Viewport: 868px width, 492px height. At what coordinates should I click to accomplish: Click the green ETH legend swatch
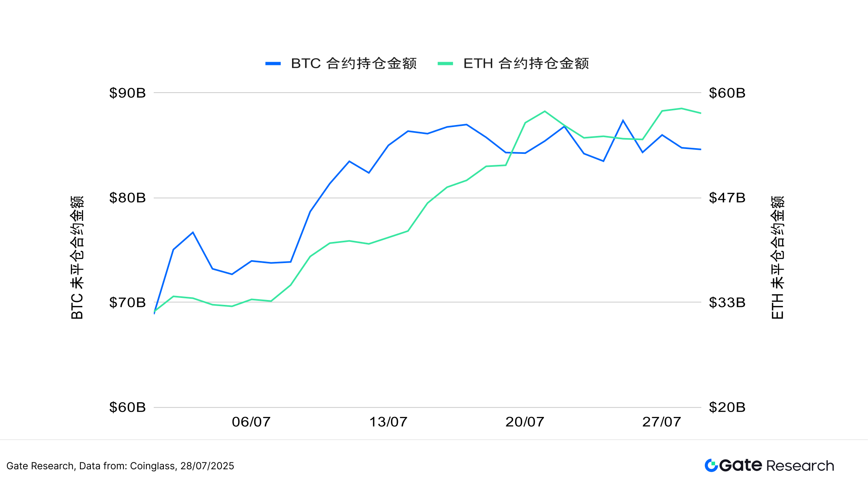445,64
